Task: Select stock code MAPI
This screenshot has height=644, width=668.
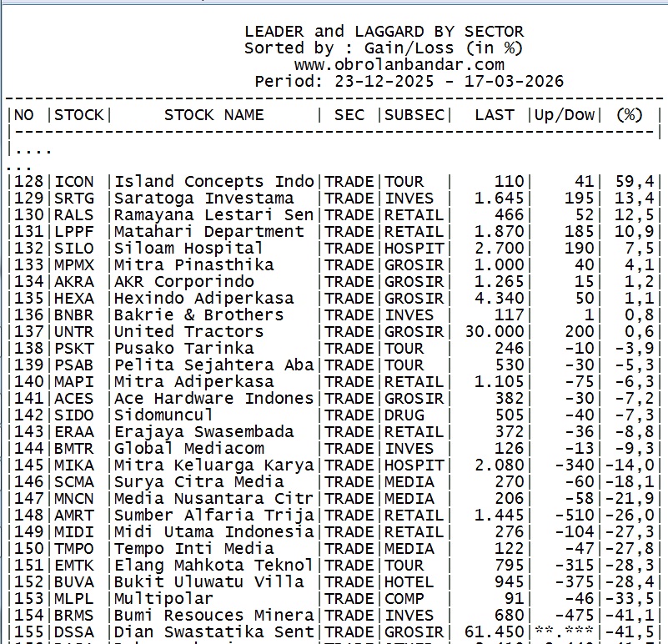Action: [x=73, y=382]
